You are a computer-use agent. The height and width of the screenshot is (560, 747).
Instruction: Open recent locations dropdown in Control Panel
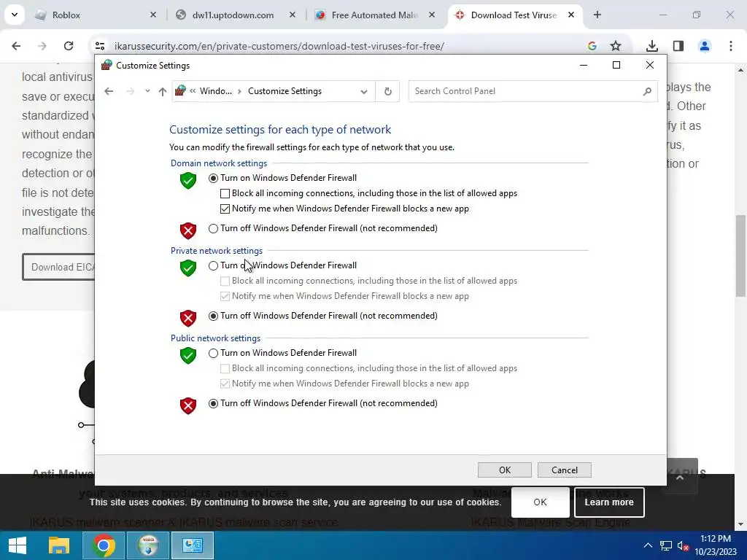(x=147, y=91)
